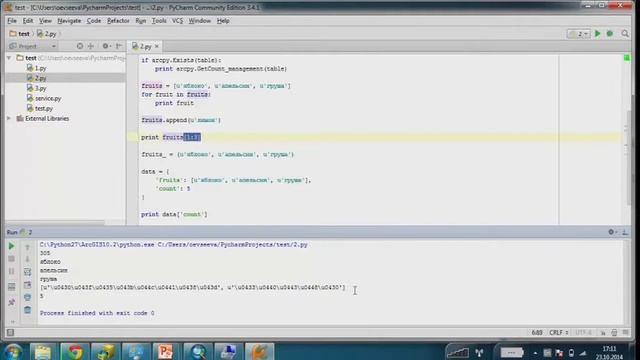Pin the Run tab
Screen dimensions: 640x360
click(11, 302)
